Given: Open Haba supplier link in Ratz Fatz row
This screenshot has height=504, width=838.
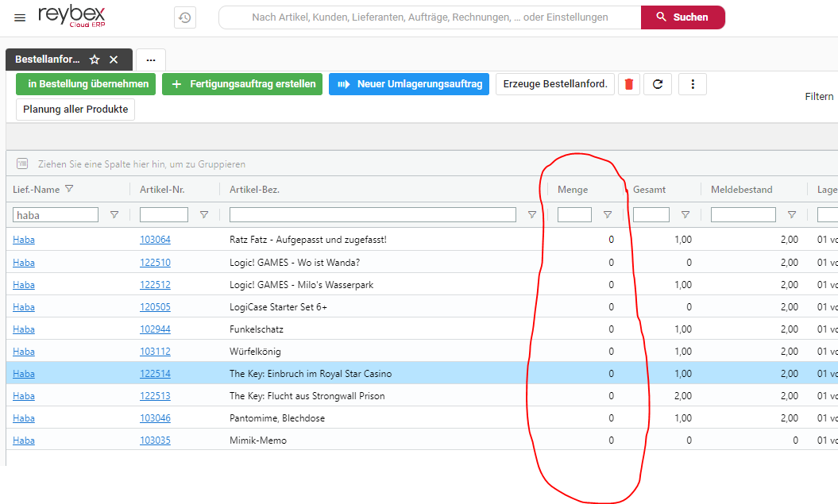Looking at the screenshot, I should (24, 240).
